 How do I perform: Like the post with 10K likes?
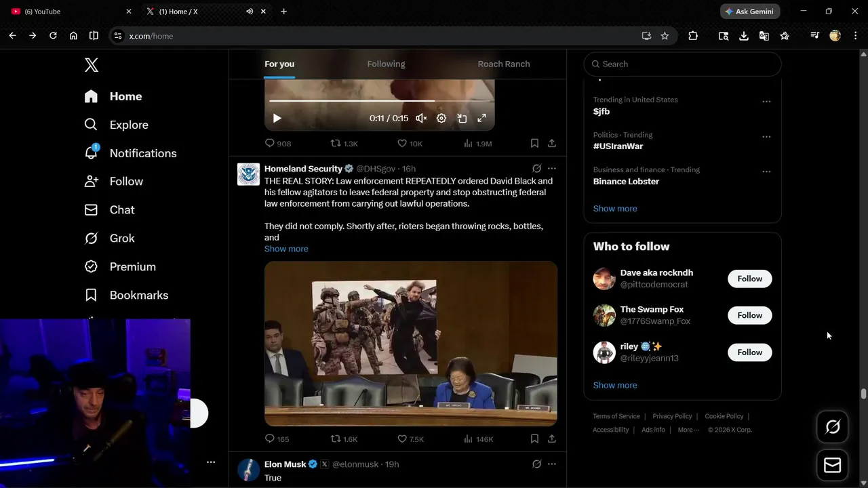tap(410, 144)
